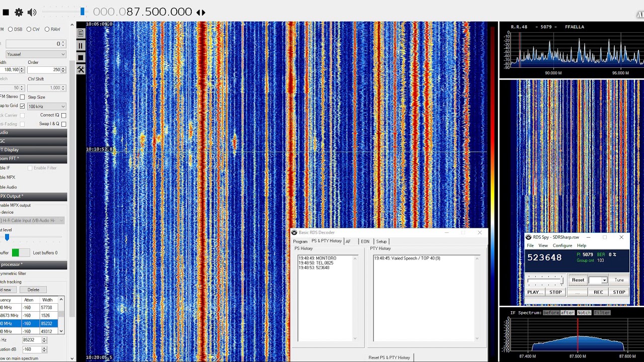The width and height of the screenshot is (644, 362).
Task: Expand the Audio panel header
Action: point(33,133)
